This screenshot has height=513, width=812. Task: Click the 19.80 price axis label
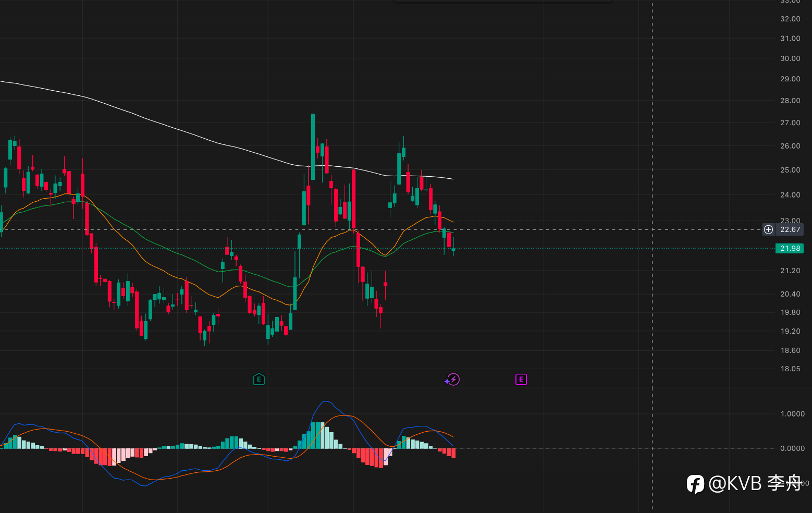[790, 312]
